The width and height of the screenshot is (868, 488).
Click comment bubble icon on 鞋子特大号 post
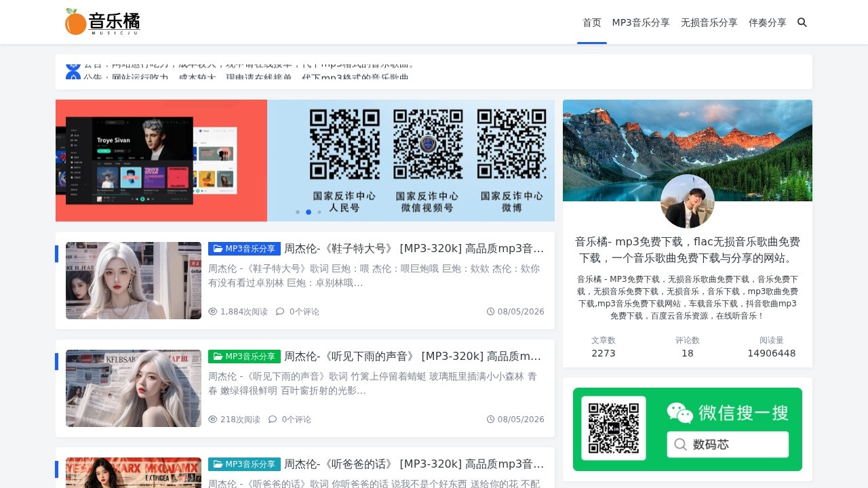pyautogui.click(x=280, y=312)
